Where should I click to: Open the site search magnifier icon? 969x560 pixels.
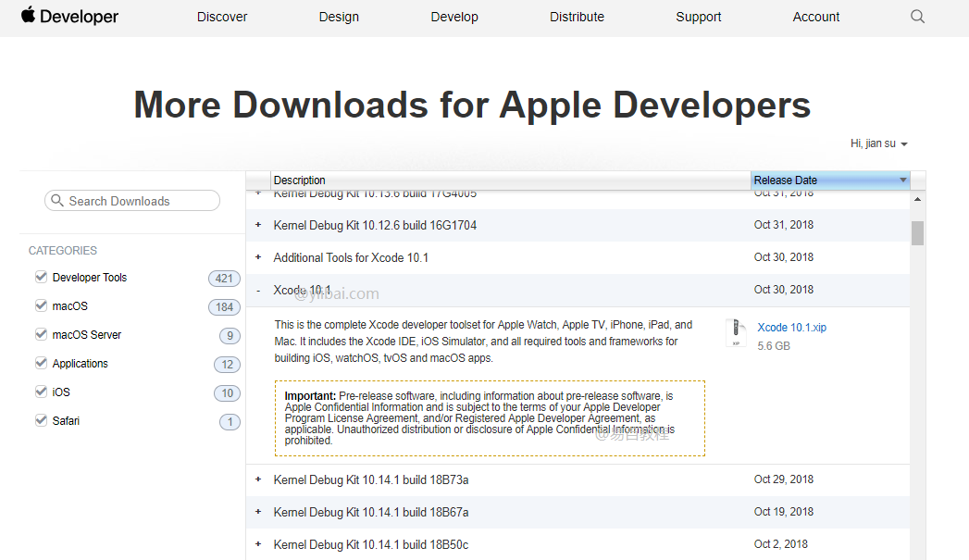(918, 17)
